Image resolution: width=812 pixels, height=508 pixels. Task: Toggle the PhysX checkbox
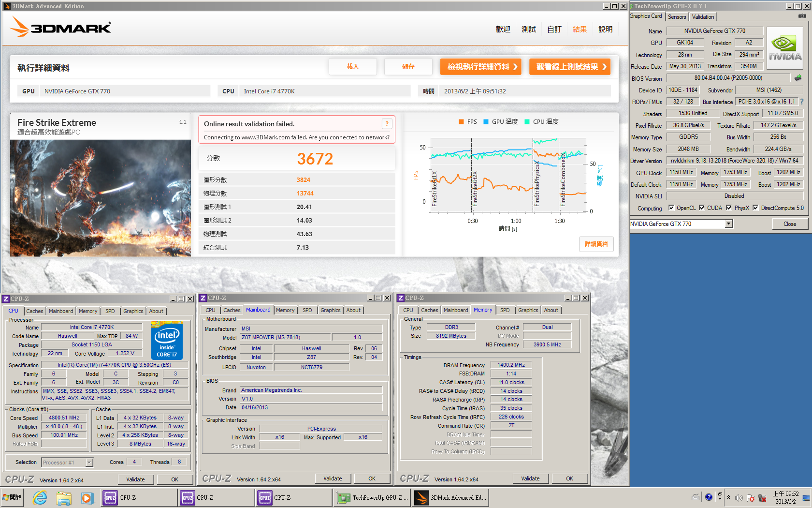click(x=729, y=208)
